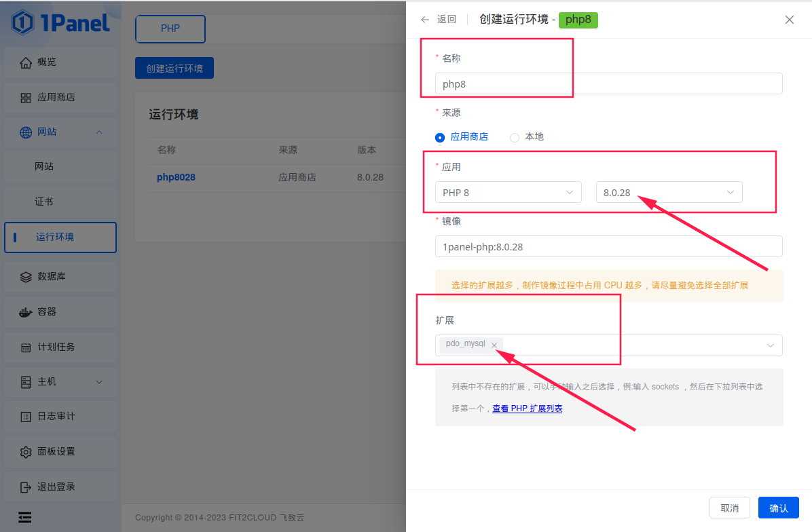Collapse the 网站 menu chevron
812x532 pixels.
click(x=99, y=132)
